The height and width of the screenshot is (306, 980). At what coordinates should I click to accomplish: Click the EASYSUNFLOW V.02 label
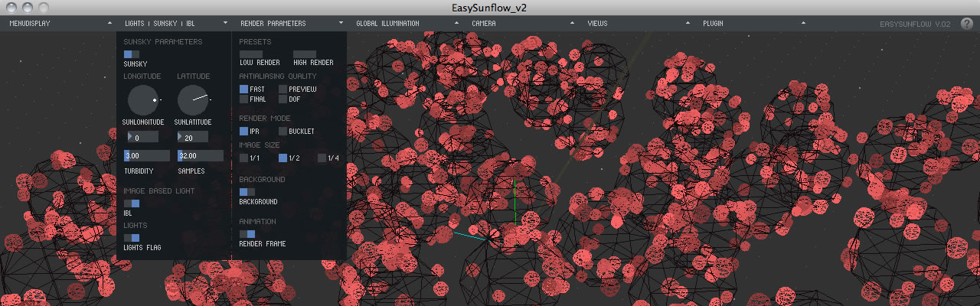pyautogui.click(x=915, y=24)
